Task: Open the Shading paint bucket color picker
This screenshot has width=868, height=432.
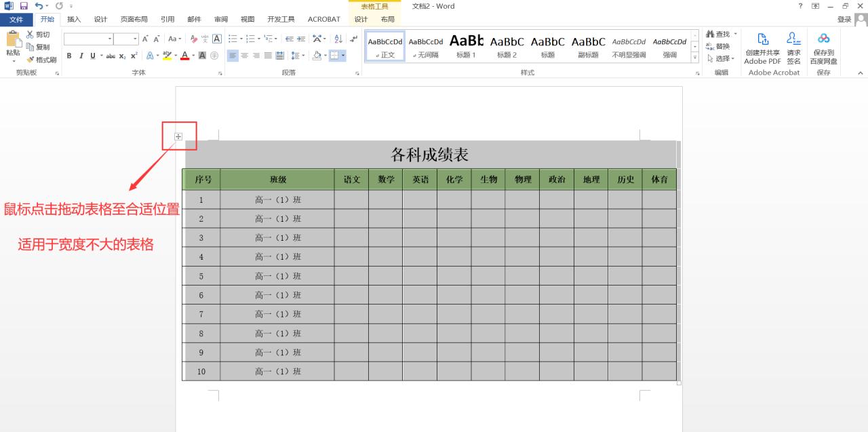Action: (x=325, y=56)
